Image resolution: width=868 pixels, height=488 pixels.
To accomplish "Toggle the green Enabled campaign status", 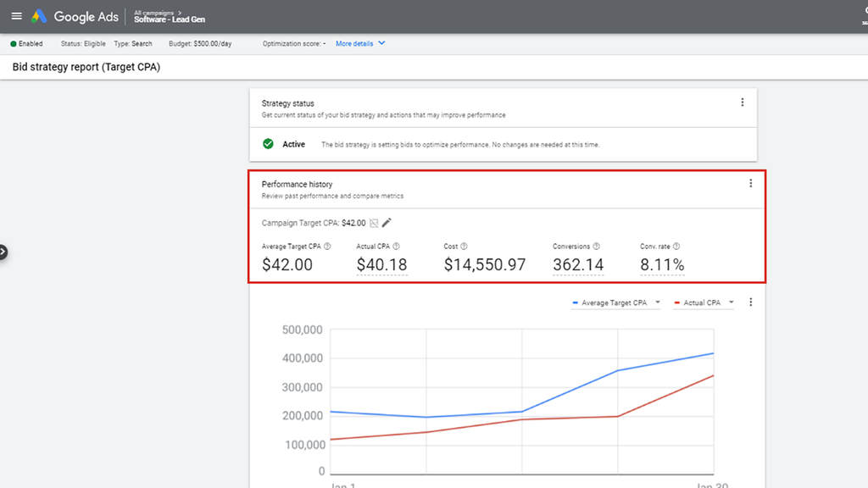I will tap(26, 43).
